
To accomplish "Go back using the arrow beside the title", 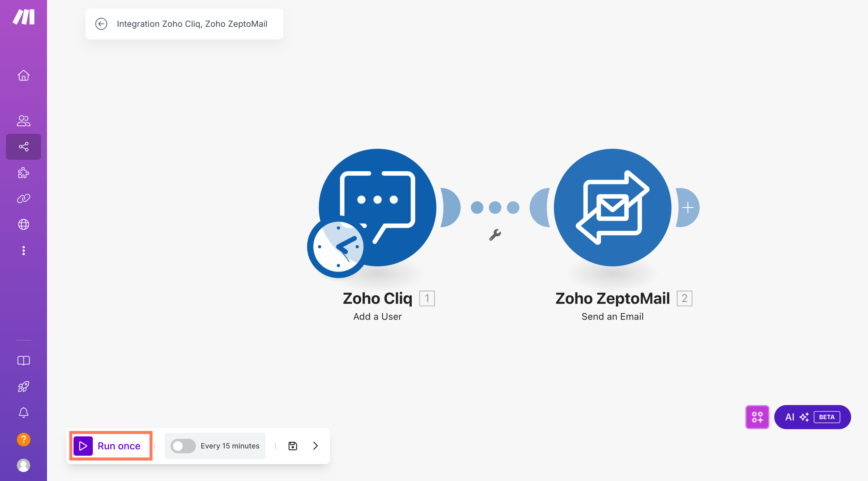I will (x=101, y=24).
